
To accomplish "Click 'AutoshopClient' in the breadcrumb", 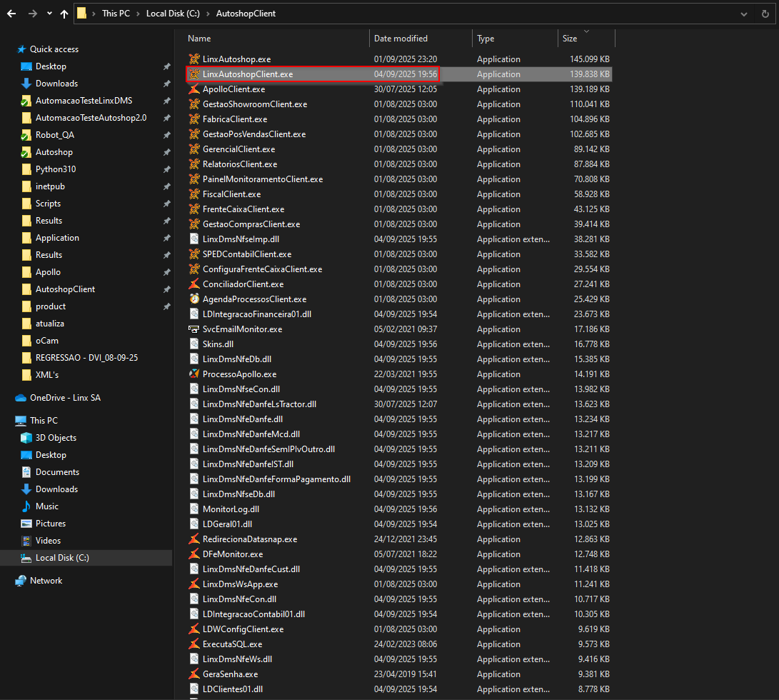I will click(246, 14).
